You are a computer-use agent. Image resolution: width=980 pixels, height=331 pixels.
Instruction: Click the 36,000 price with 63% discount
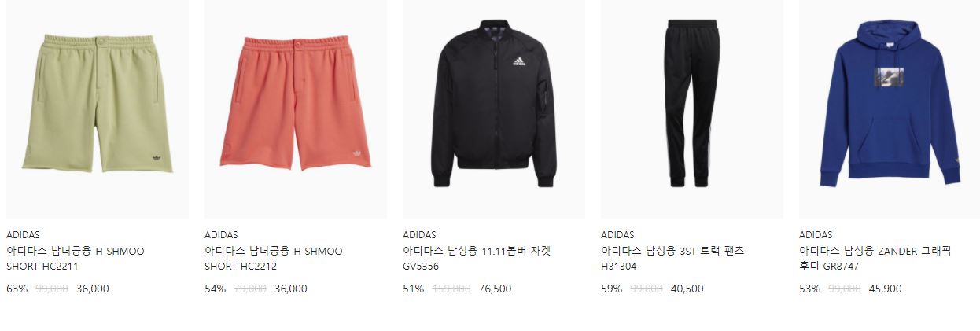(93, 289)
